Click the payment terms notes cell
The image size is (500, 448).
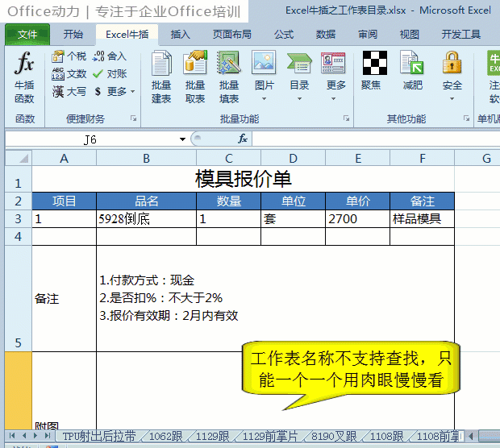click(x=276, y=299)
